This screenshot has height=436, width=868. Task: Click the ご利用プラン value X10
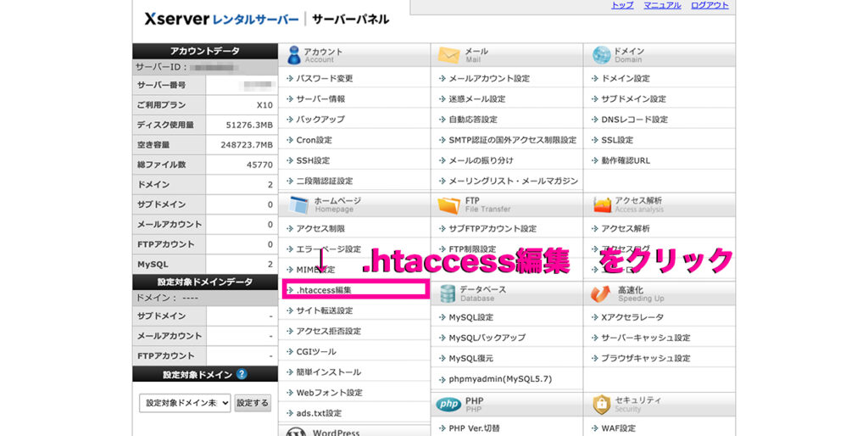point(264,104)
